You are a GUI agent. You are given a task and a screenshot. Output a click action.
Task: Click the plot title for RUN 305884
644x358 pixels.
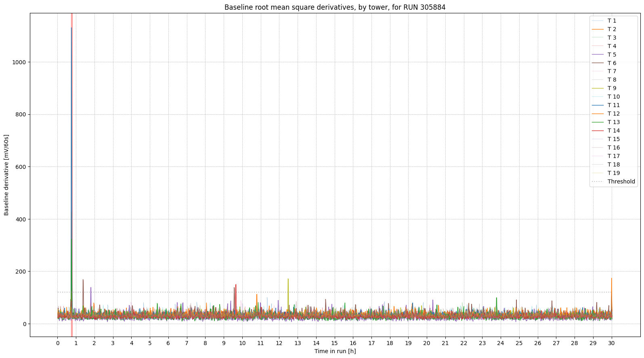335,7
